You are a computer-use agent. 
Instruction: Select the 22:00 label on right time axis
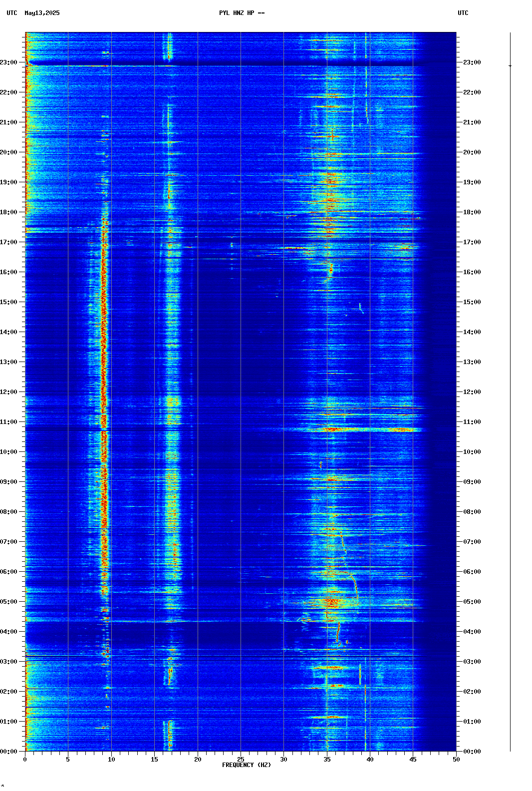[472, 92]
